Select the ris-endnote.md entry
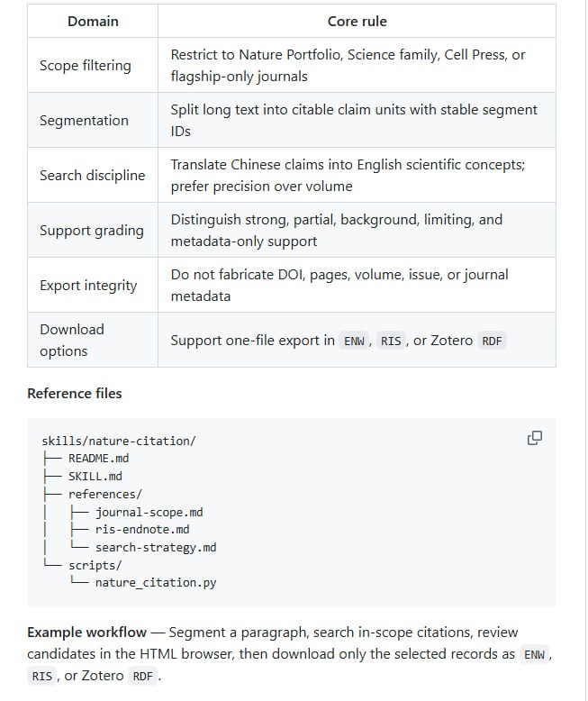Image resolution: width=588 pixels, height=701 pixels. point(142,529)
